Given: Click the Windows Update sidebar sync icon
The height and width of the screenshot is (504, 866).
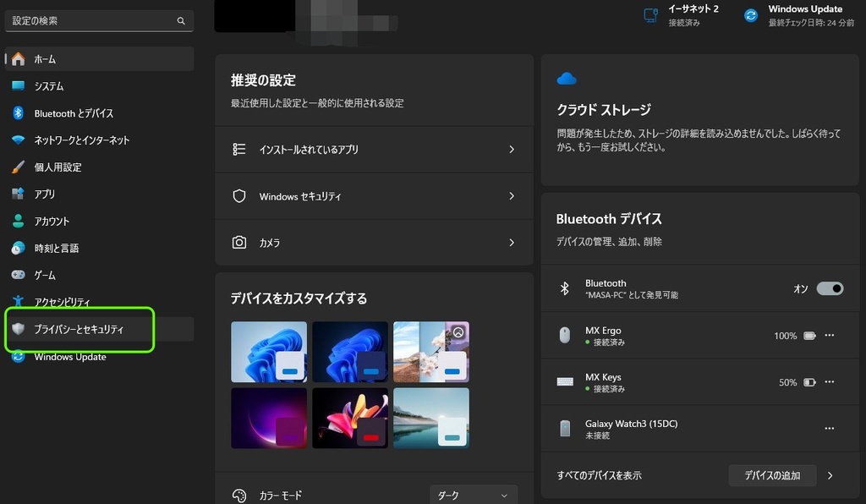Looking at the screenshot, I should (19, 357).
